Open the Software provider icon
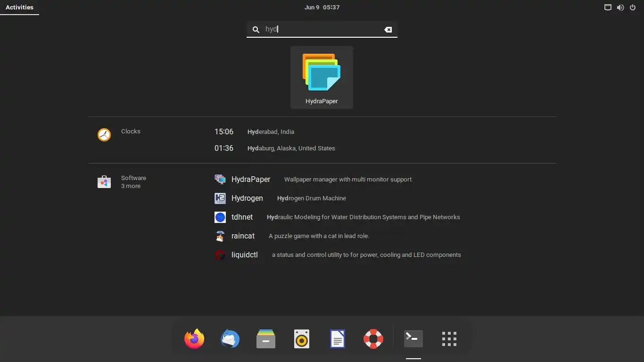Screen dimensions: 644x362 (x=104, y=181)
